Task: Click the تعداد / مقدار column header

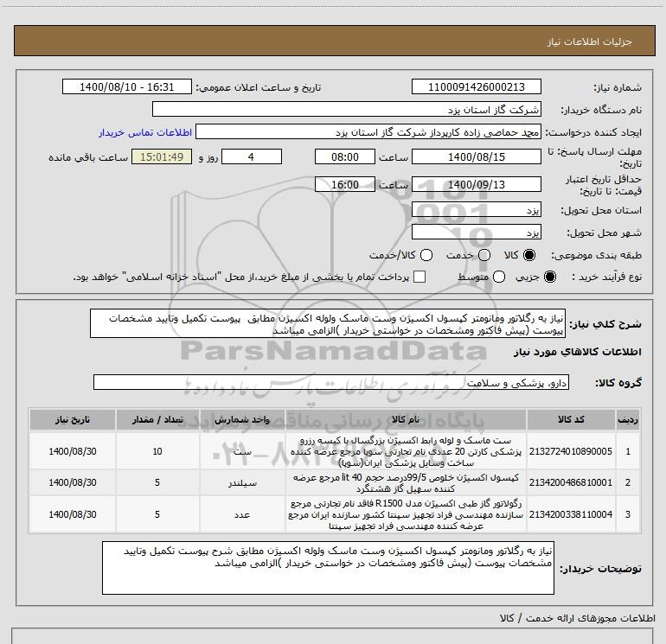Action: click(157, 419)
